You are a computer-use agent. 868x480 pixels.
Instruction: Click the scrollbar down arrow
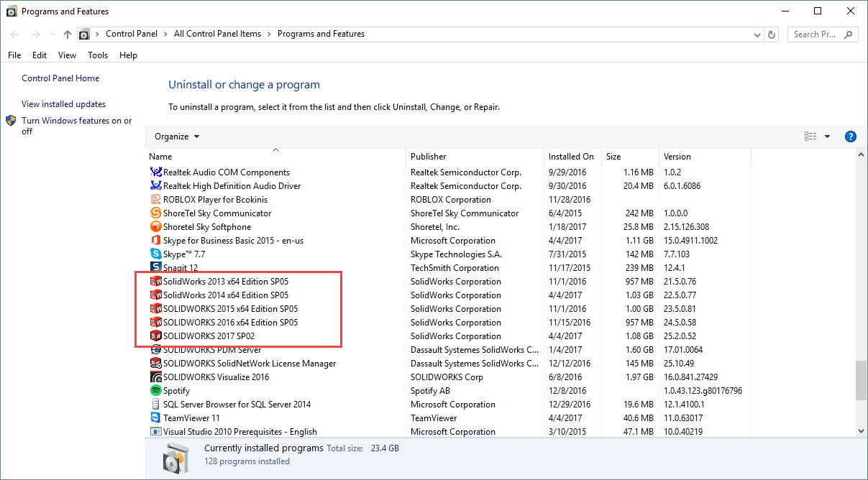click(x=862, y=431)
